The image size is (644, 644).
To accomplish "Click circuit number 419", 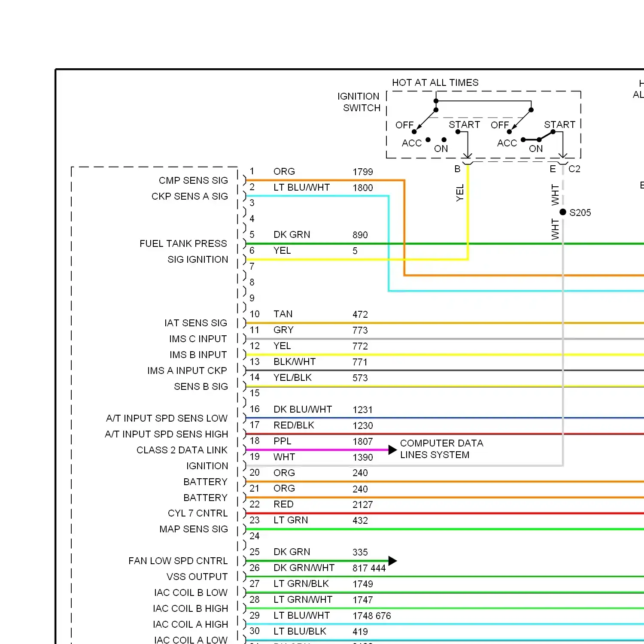I will [360, 632].
